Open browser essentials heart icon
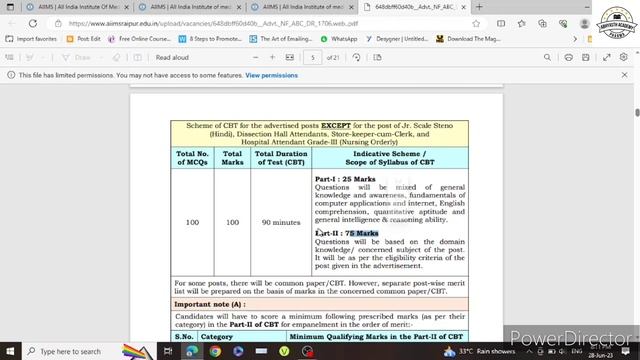This screenshot has width=640, height=360. [563, 24]
